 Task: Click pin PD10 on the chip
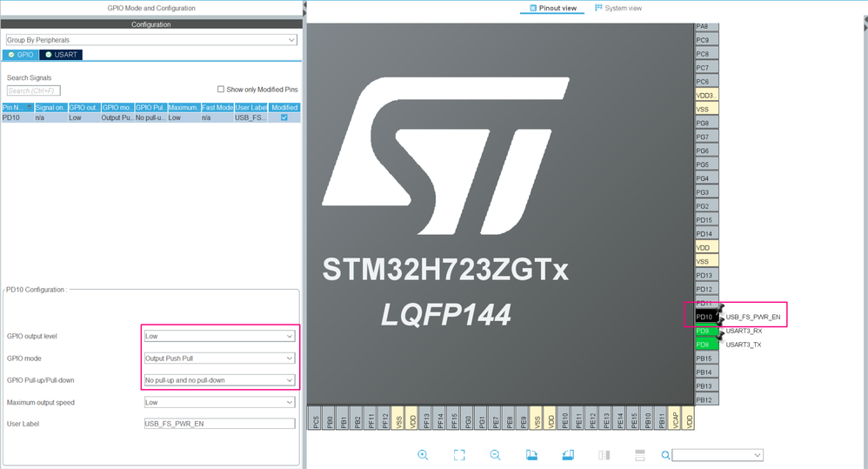tap(706, 317)
